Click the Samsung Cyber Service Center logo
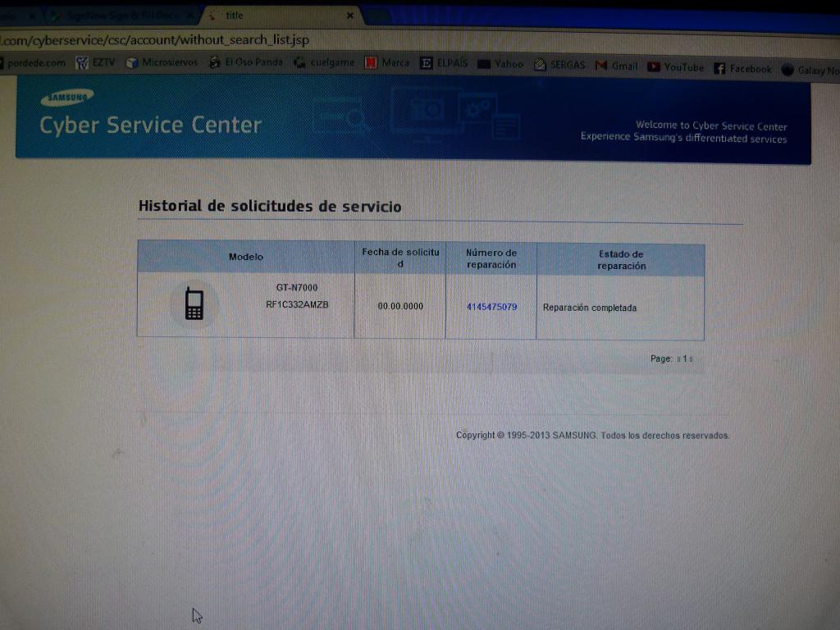The height and width of the screenshot is (630, 840). pos(150,115)
